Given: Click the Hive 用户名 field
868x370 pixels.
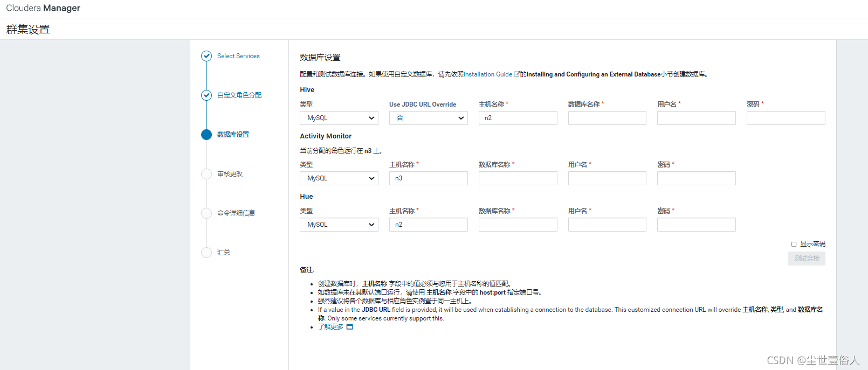Looking at the screenshot, I should pos(697,118).
